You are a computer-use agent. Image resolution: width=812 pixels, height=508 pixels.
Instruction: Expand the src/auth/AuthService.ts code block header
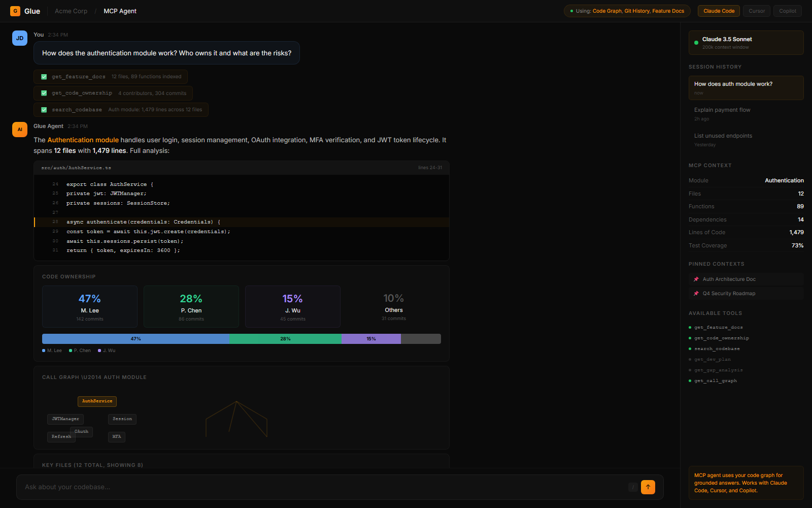242,168
